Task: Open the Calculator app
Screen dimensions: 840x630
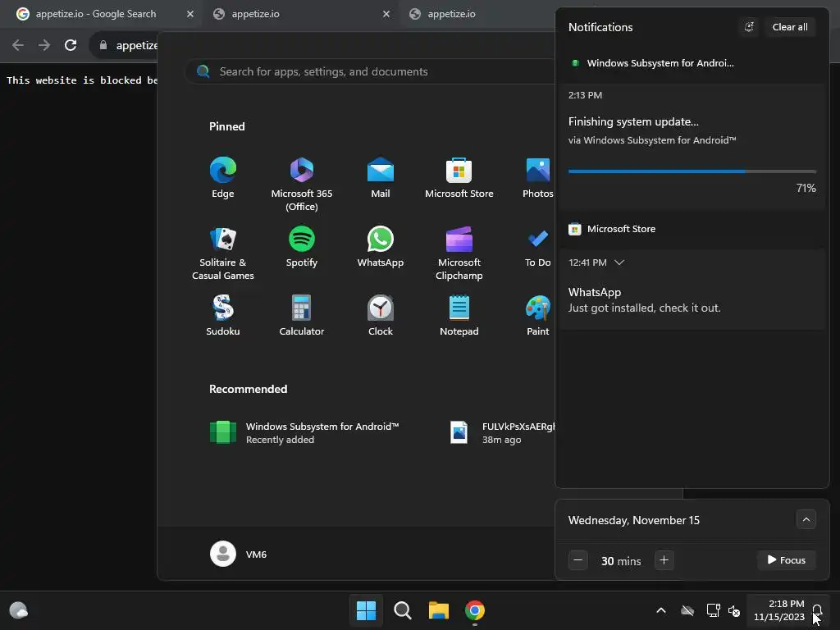Action: 302,316
